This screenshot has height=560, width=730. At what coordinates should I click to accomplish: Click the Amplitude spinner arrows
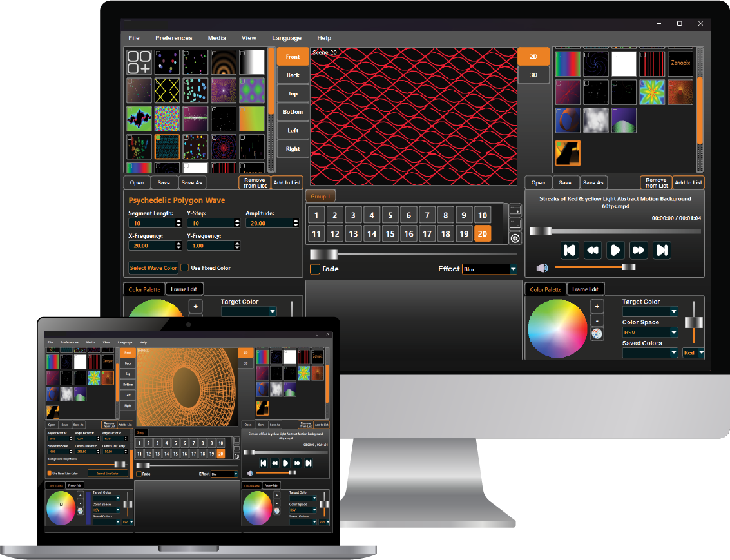click(296, 223)
